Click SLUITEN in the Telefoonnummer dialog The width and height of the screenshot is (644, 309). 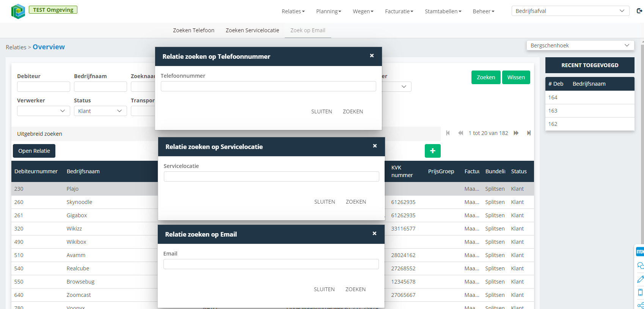click(322, 111)
